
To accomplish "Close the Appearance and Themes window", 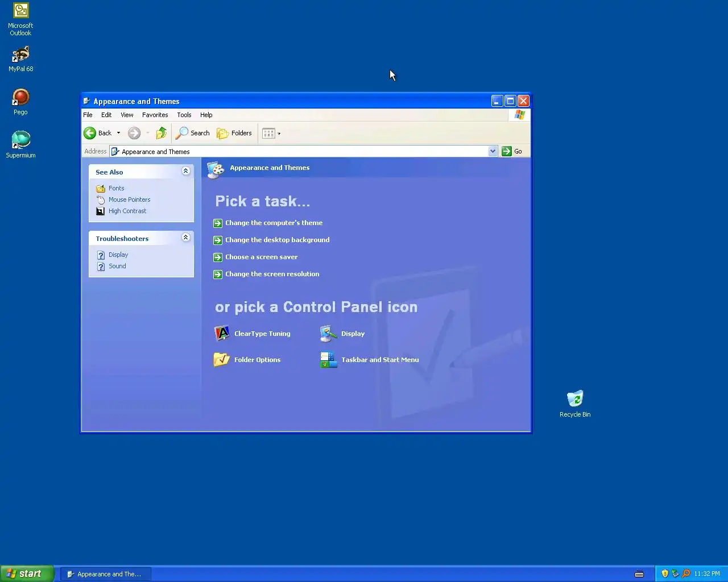I will coord(523,101).
